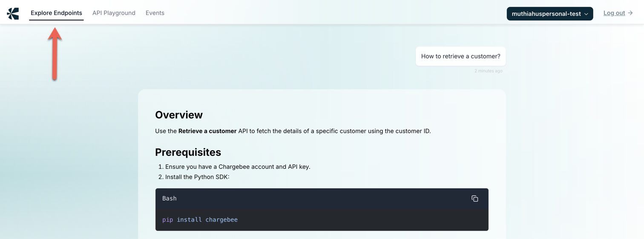Click the Bash label of code block

pyautogui.click(x=170, y=199)
